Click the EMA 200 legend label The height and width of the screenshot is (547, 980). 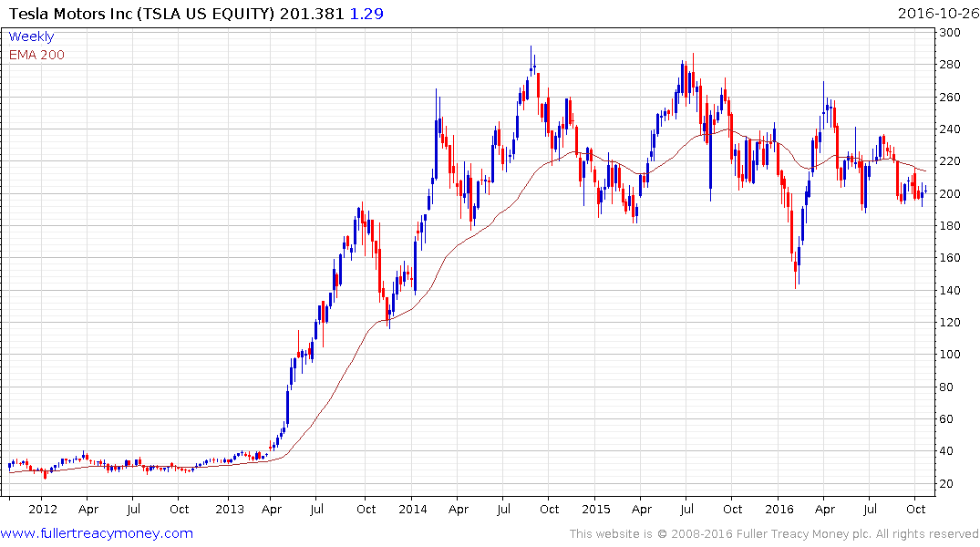click(36, 55)
